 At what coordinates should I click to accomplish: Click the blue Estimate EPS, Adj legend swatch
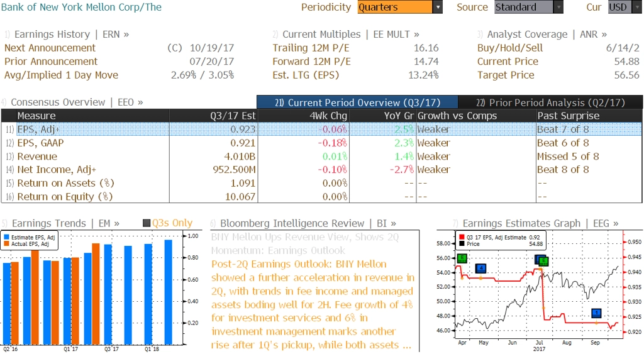(6, 238)
